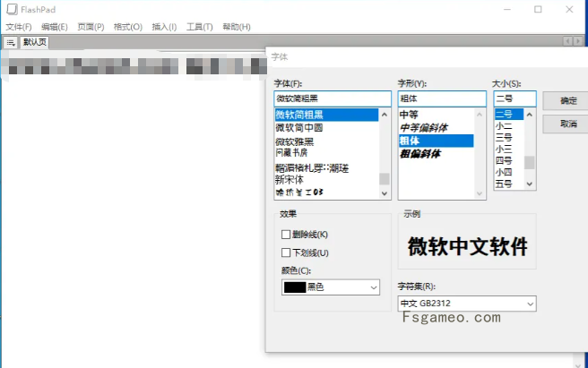Select 微软简粗黑 in the font list
Viewport: 588px width, 368px height.
tap(326, 115)
